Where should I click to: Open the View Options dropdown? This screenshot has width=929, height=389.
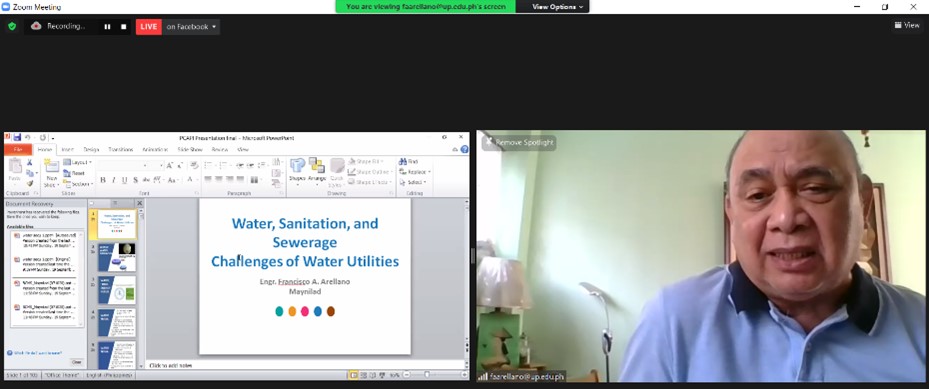(557, 7)
